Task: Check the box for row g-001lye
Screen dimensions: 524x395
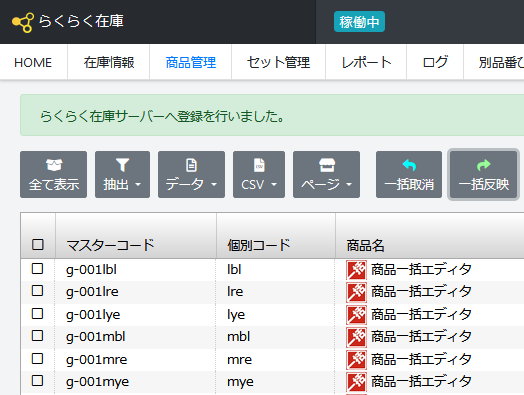Action: 37,313
